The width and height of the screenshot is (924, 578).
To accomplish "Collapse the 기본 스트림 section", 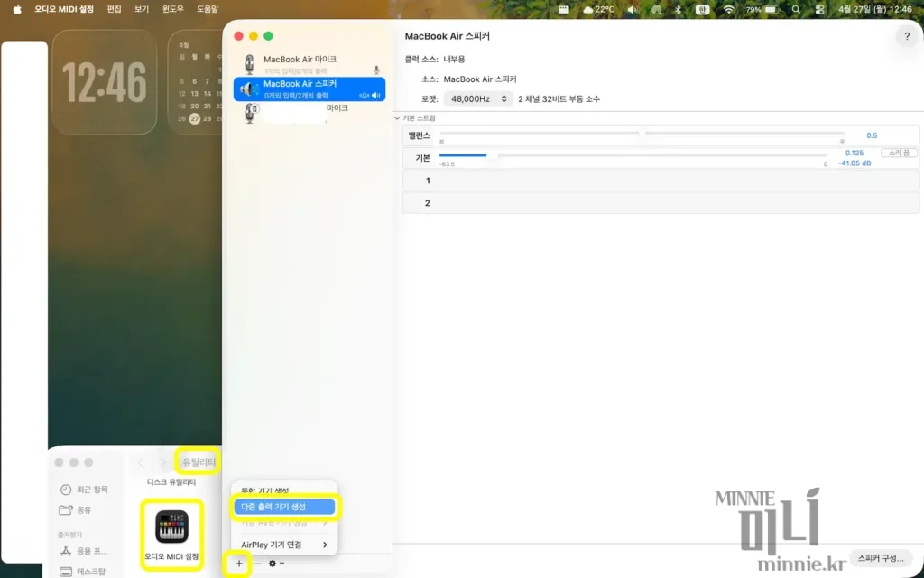I will 397,118.
